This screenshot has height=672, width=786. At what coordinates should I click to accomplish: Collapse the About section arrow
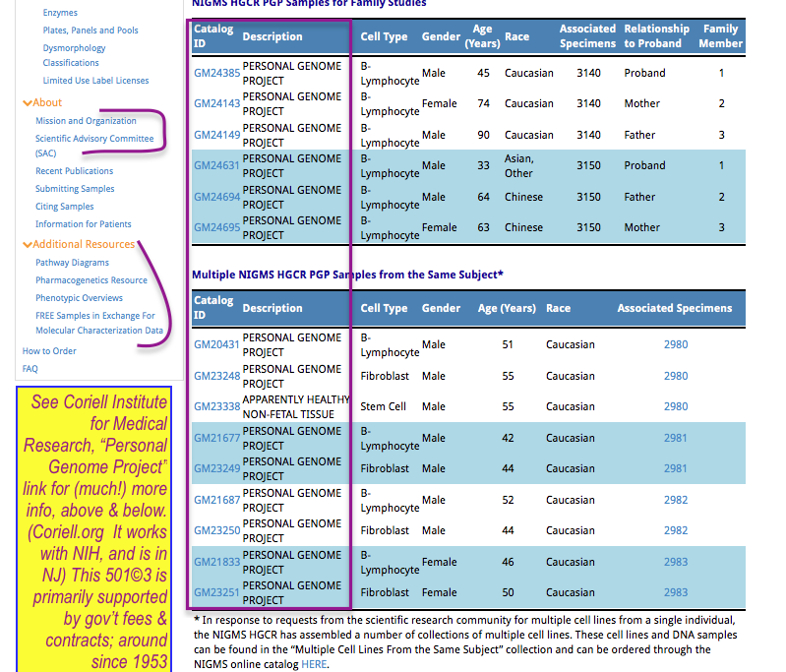pyautogui.click(x=27, y=102)
